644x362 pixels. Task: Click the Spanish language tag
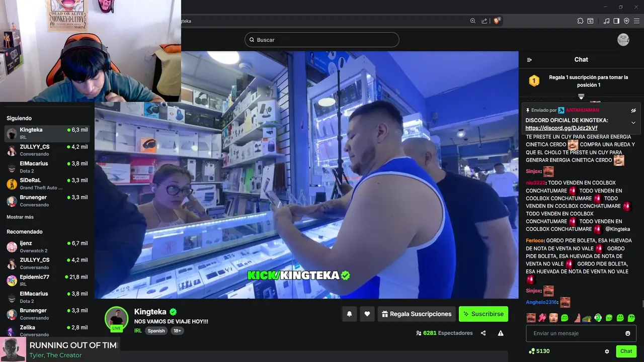coord(156,331)
